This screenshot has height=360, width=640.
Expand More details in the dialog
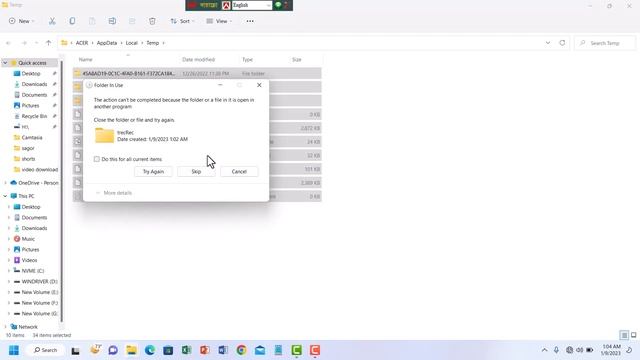pyautogui.click(x=114, y=193)
